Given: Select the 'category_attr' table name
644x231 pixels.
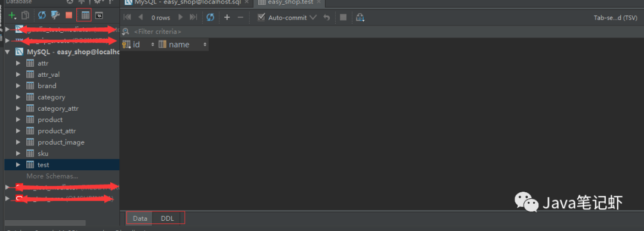Looking at the screenshot, I should point(58,108).
